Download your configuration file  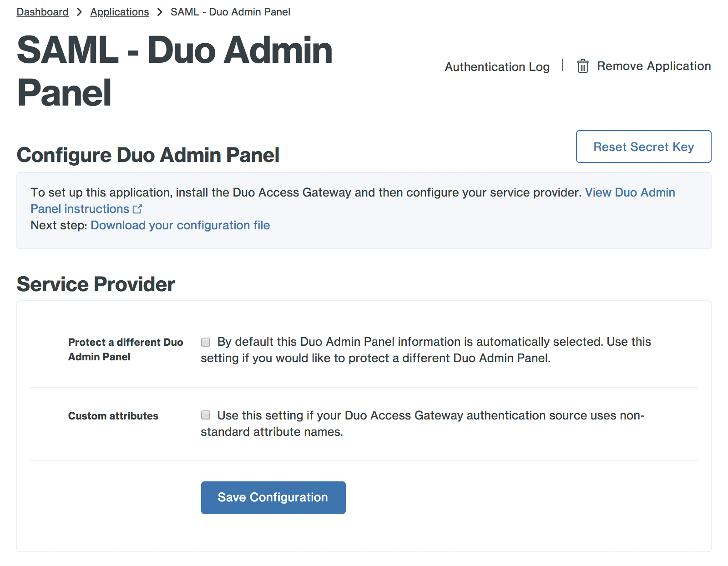coord(181,225)
